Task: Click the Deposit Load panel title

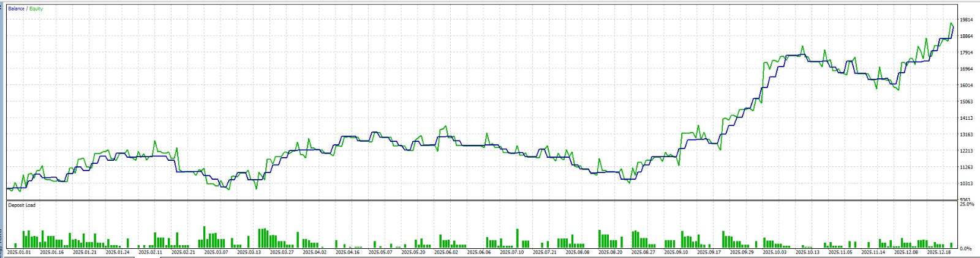Action: pyautogui.click(x=22, y=205)
